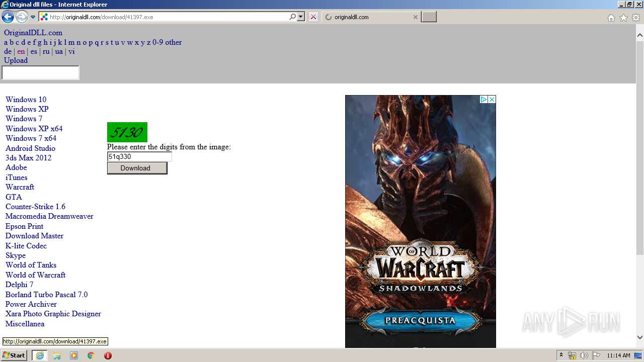Click the AdChoices icon on the ad
The height and width of the screenshot is (362, 644).
coord(484,100)
